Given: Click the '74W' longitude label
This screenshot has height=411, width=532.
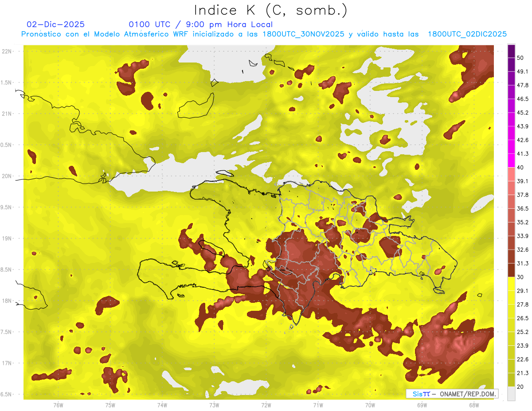Looking at the screenshot, I should point(162,405).
